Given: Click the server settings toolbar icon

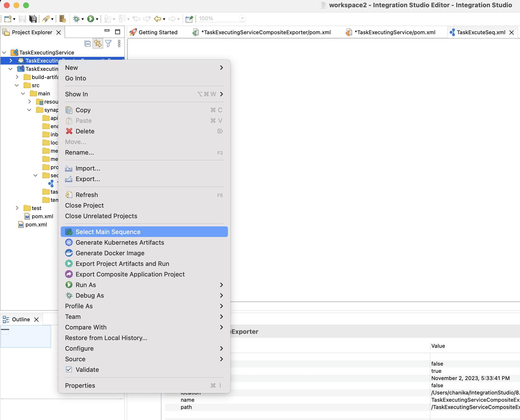Looking at the screenshot, I should pyautogui.click(x=63, y=19).
